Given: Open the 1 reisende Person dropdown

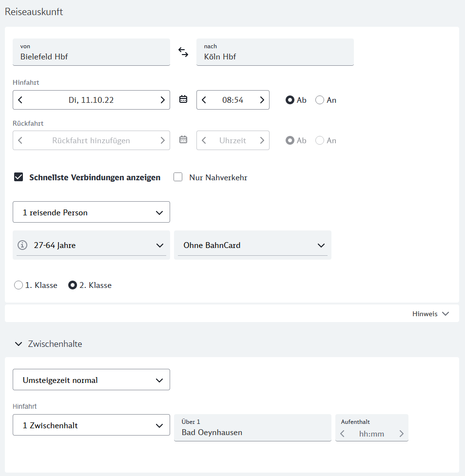Looking at the screenshot, I should tap(91, 212).
